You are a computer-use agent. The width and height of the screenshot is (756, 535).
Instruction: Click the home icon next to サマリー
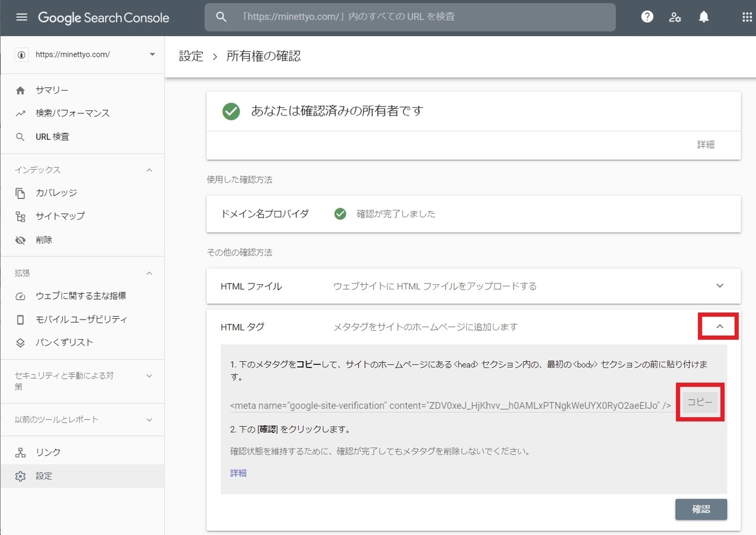coord(20,90)
